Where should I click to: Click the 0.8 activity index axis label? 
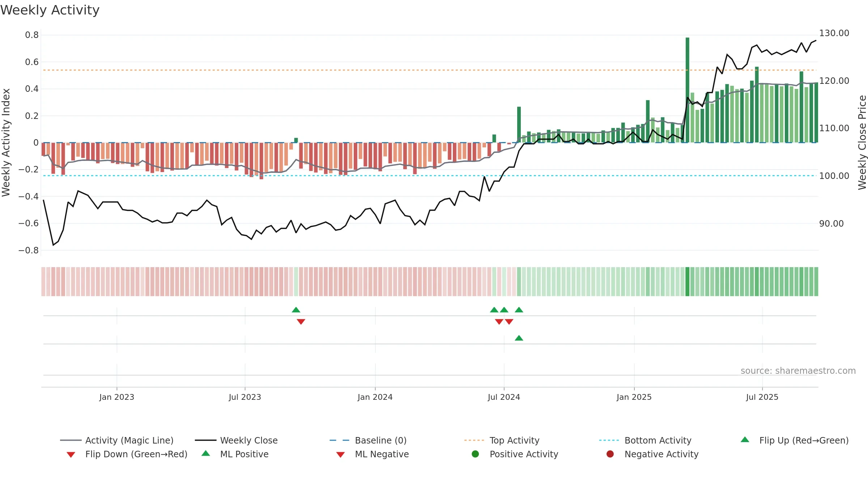pos(32,35)
